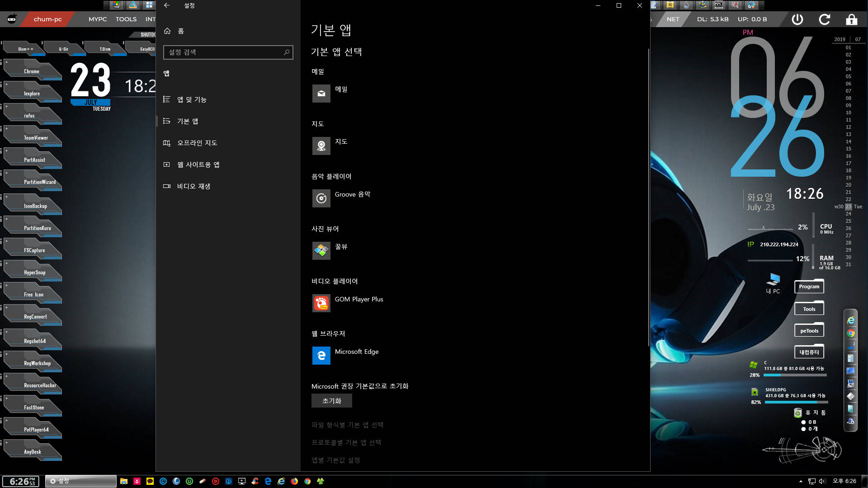Open File Explorer from the taskbar
The image size is (868, 488).
pyautogui.click(x=124, y=481)
